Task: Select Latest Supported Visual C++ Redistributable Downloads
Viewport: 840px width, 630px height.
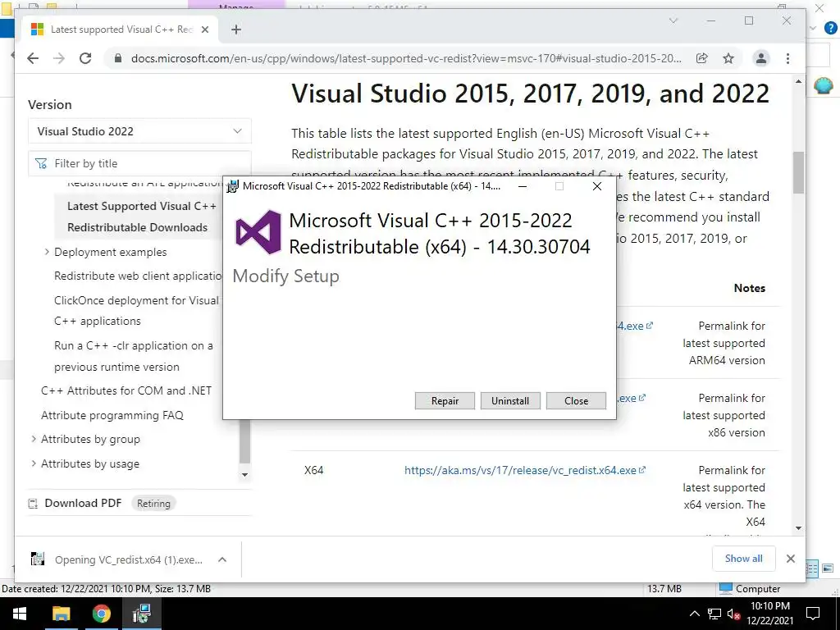Action: click(141, 217)
